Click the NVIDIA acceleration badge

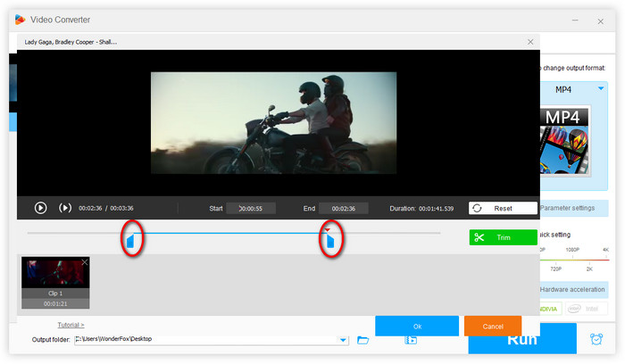551,309
